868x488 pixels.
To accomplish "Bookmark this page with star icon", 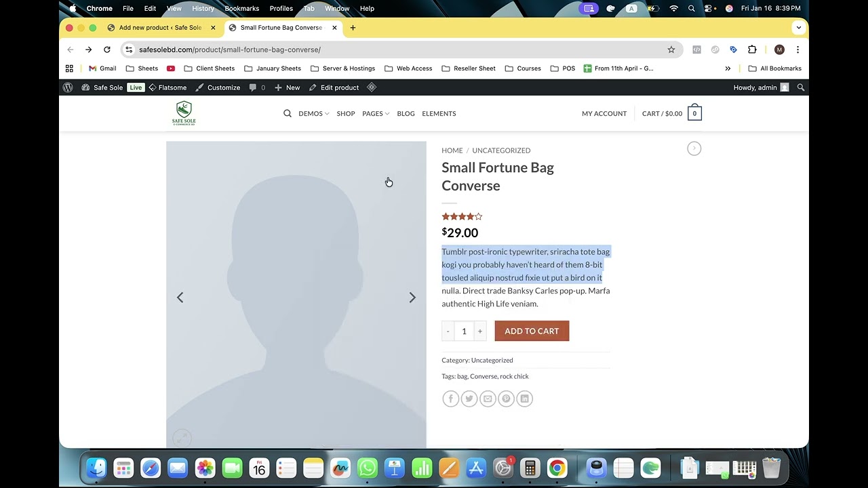I will (x=671, y=49).
